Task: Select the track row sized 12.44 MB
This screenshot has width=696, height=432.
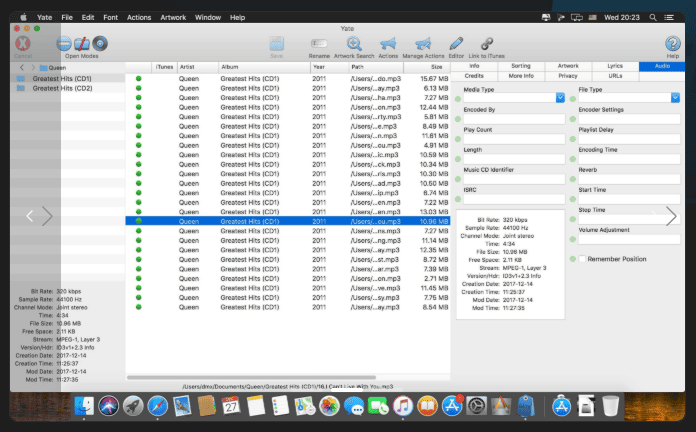Action: 288,107
